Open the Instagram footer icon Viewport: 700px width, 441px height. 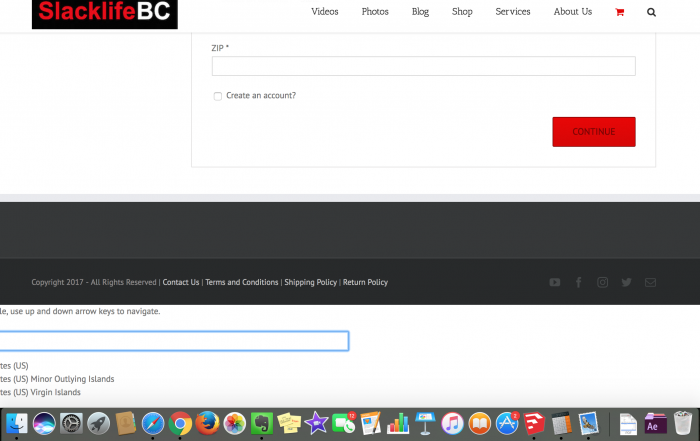603,282
